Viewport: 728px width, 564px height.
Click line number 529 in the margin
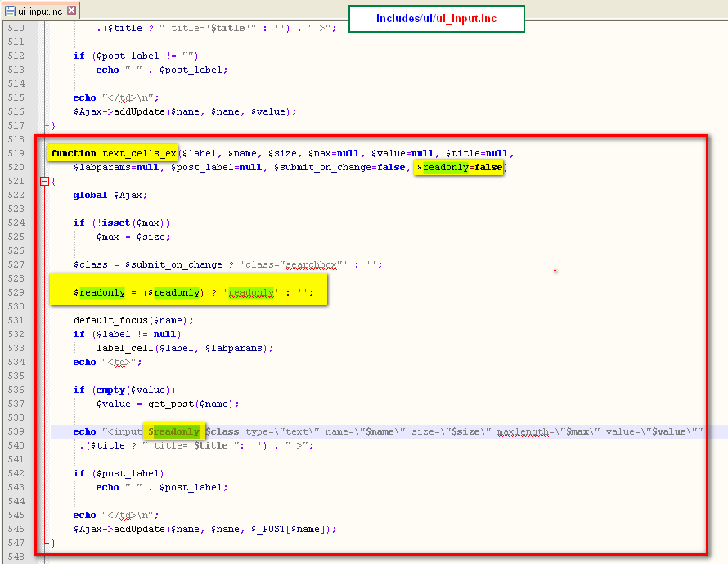coord(16,292)
